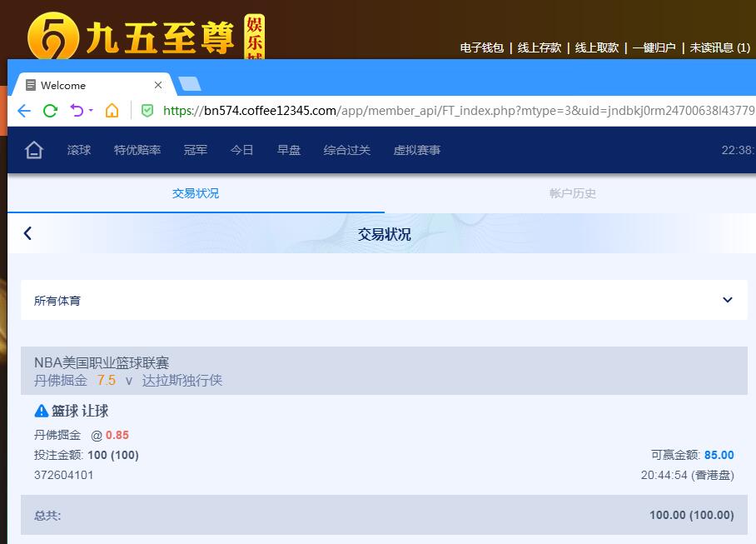Click the 未读讯息 unread messages link
This screenshot has height=544, width=756.
click(x=719, y=48)
